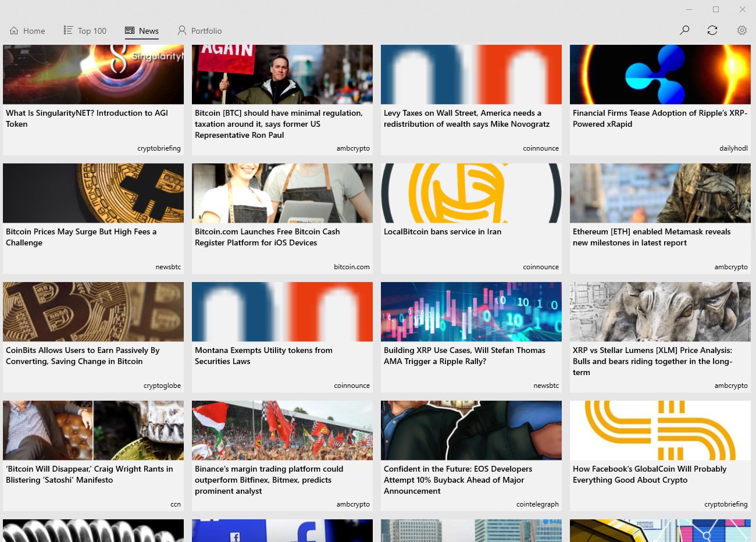Open 'CoinBits Allows Users to Earn Passively' headline
Image resolution: width=756 pixels, height=542 pixels.
83,356
